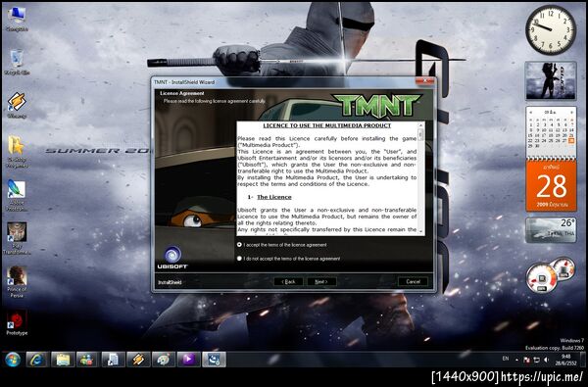Click scroll-down arrow of licence text
The image size is (588, 387).
pyautogui.click(x=421, y=232)
